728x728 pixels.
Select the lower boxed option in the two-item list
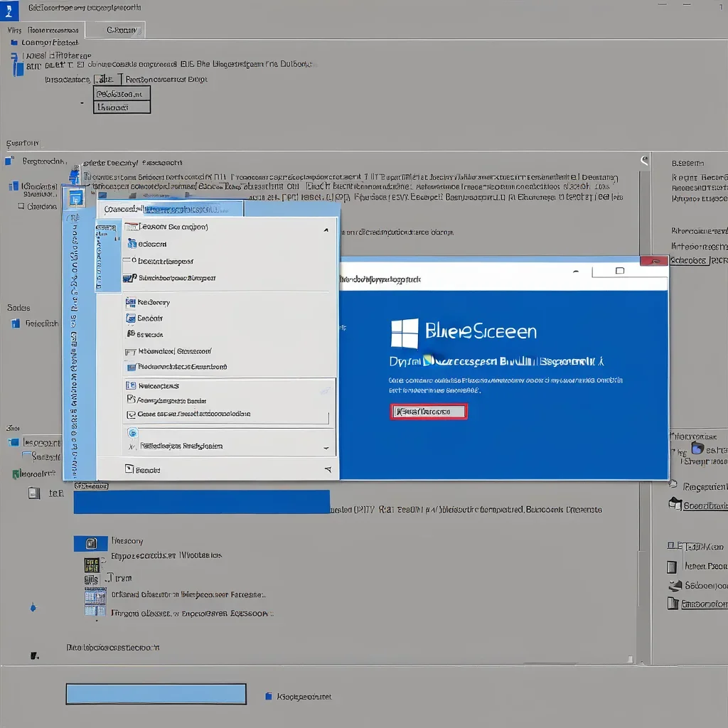point(122,107)
